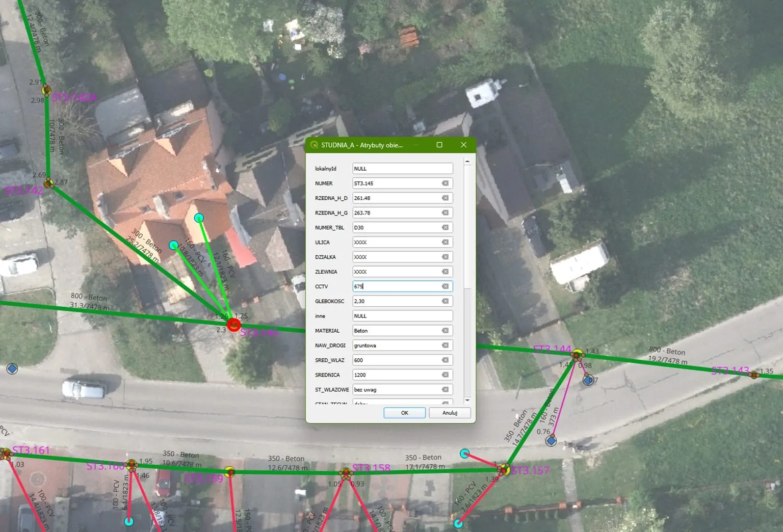The image size is (783, 532).
Task: Click the scroll-up arrow of the attribute form
Action: coord(467,162)
